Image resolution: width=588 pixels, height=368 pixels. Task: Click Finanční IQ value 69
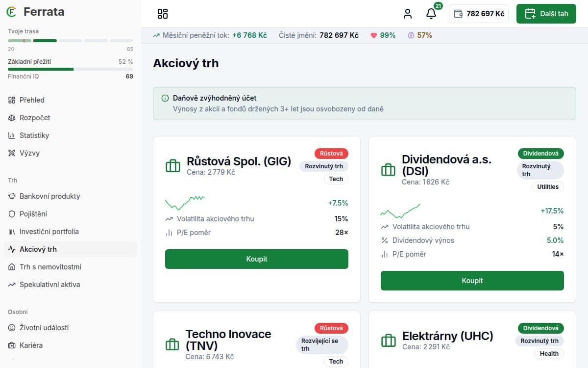[x=129, y=77]
